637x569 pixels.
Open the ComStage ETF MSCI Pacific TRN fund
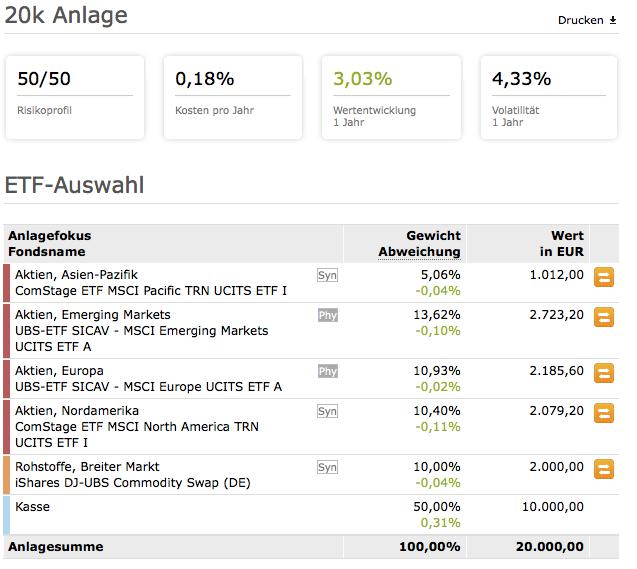click(x=151, y=290)
